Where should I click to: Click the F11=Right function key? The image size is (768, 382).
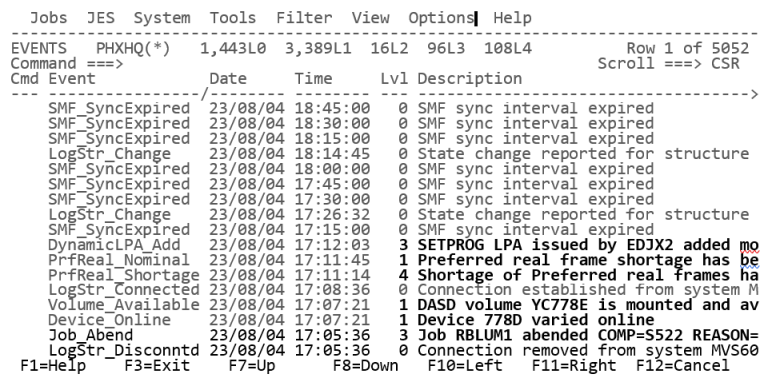coord(574,366)
